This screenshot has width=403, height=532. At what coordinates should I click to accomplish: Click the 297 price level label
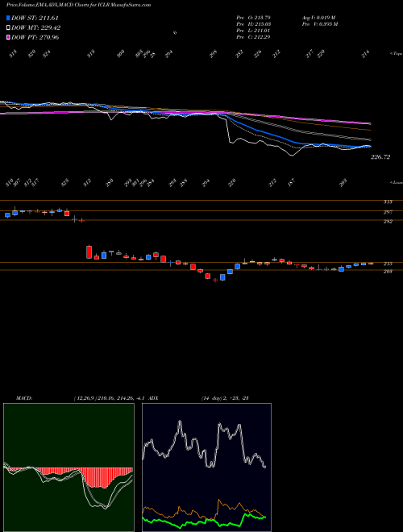[388, 212]
